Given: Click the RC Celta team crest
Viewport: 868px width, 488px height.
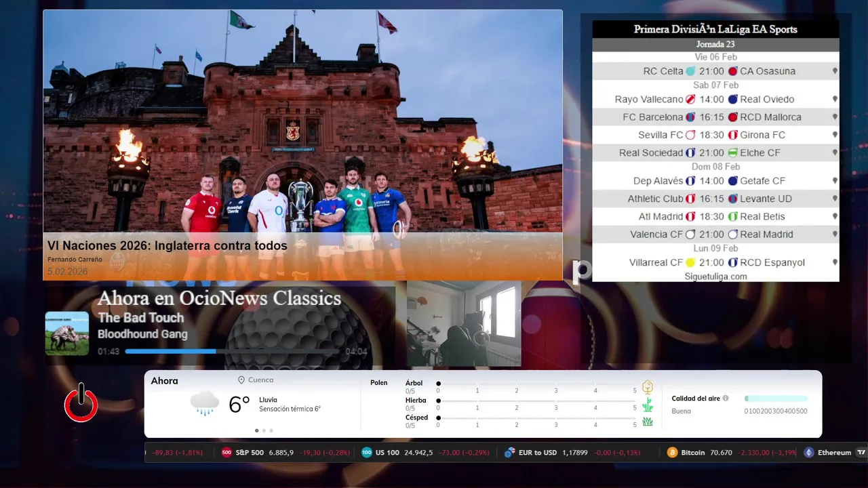Looking at the screenshot, I should pos(690,71).
